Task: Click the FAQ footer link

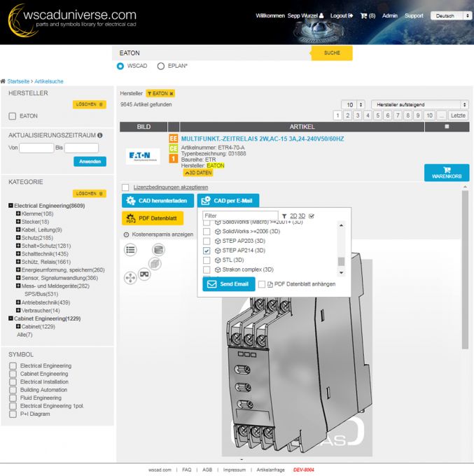Action: [x=187, y=470]
